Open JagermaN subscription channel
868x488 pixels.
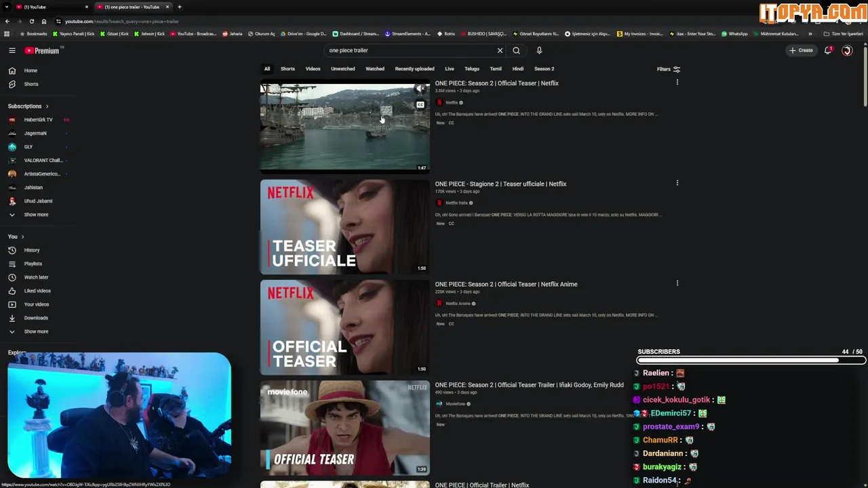click(35, 134)
